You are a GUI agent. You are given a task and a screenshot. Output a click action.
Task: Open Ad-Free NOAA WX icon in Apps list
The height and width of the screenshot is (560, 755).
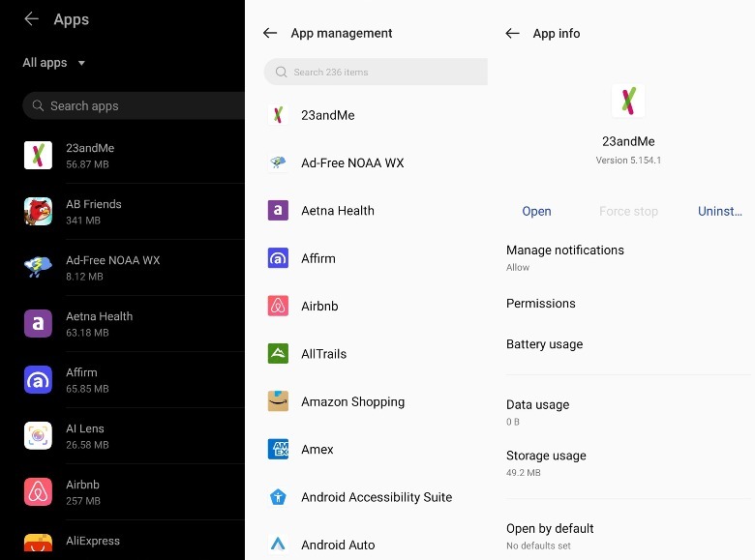pos(38,267)
